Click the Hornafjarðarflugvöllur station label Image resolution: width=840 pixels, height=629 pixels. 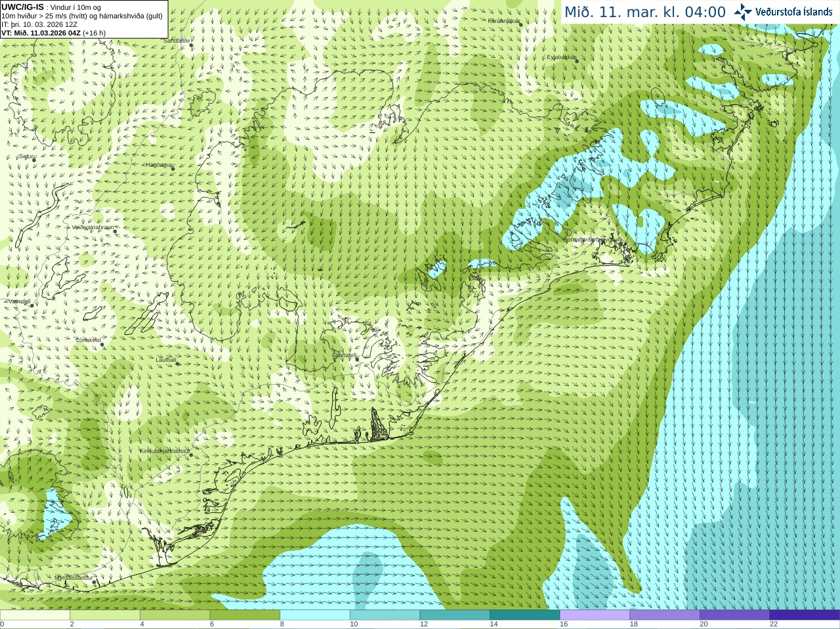(591, 240)
